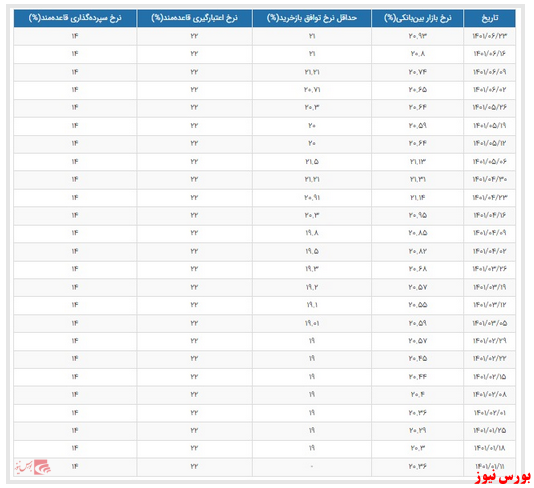Click the repo rate value 20.71
534x488 pixels.
pos(312,90)
